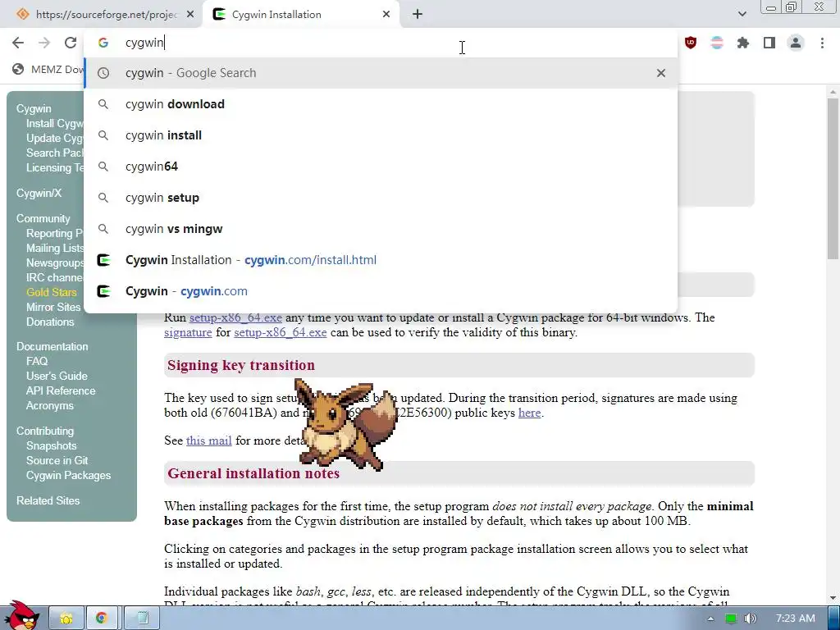The width and height of the screenshot is (840, 630).
Task: Open the tab search dropdown chevron
Action: click(742, 15)
